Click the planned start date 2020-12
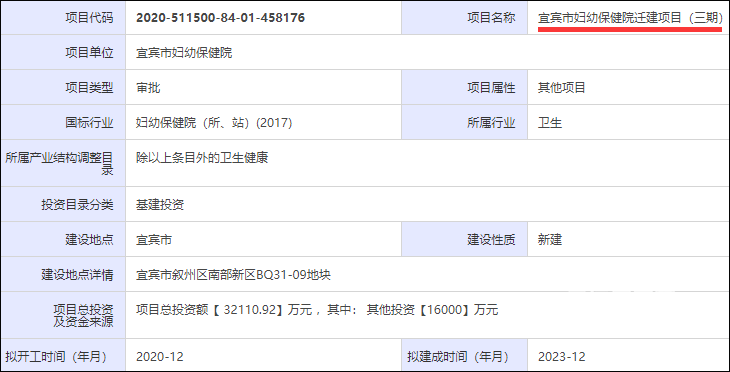Image resolution: width=730 pixels, height=372 pixels. coord(160,357)
